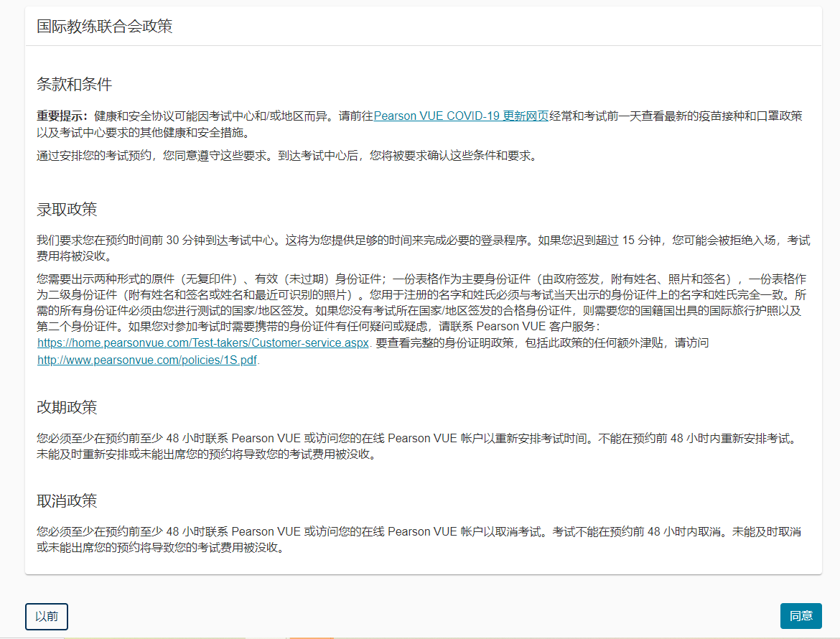Open Pearson VUE COVID-19 更新网页 link

(461, 116)
